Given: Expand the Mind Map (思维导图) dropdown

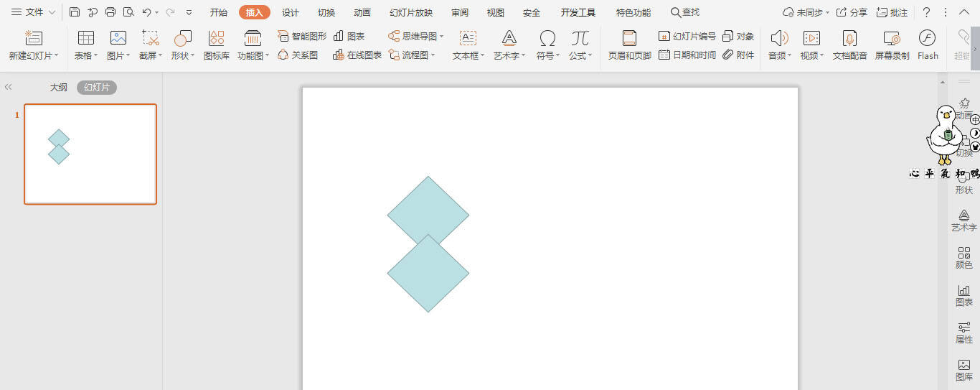Looking at the screenshot, I should tap(441, 37).
